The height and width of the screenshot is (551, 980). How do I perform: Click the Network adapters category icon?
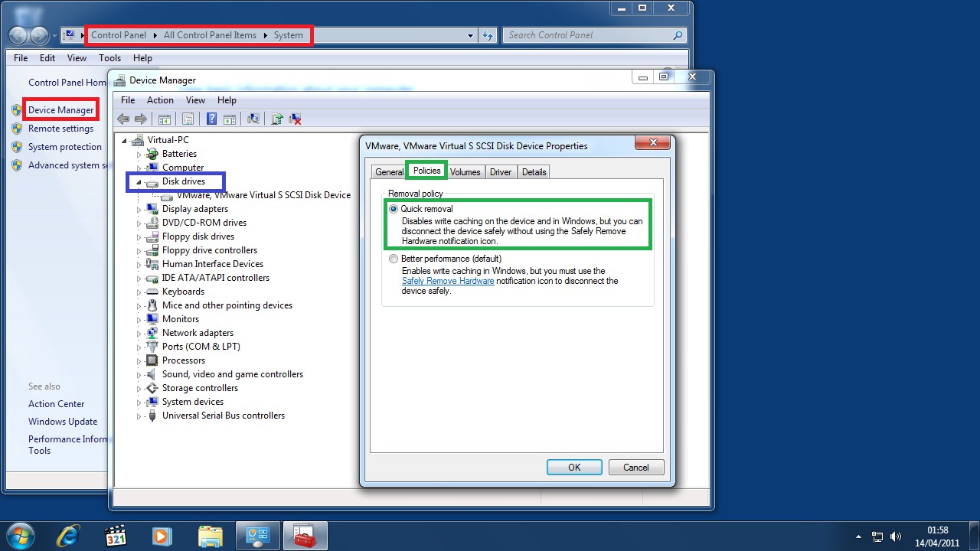[x=152, y=333]
